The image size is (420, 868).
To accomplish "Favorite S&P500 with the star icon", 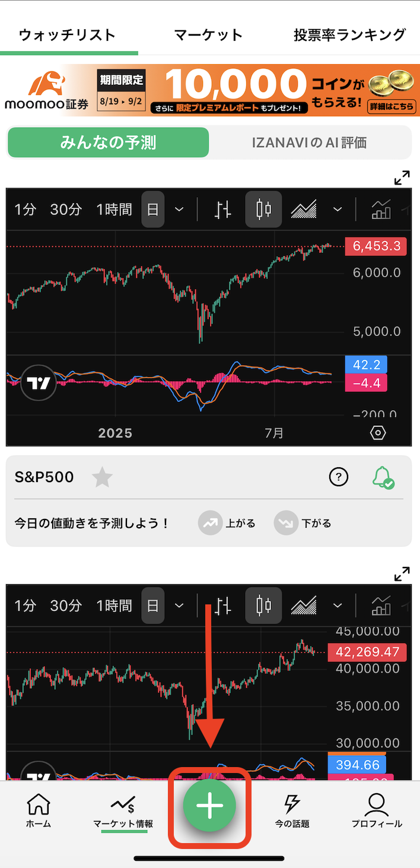I will tap(102, 477).
